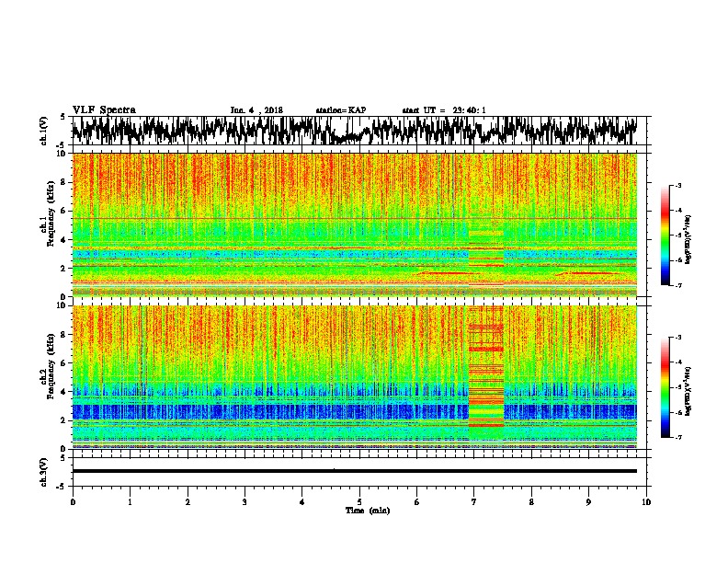Click the "ch.3(V)" waveform axis label
The image size is (728, 563).
click(43, 472)
